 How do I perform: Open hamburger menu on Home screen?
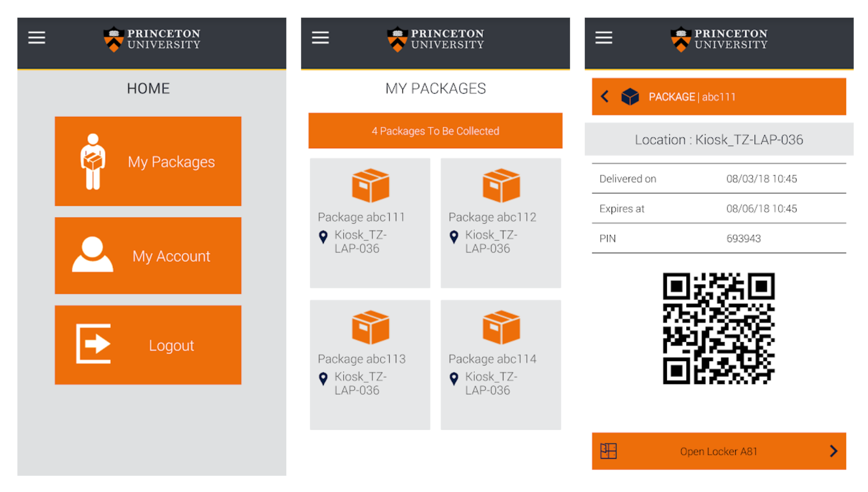(x=37, y=38)
